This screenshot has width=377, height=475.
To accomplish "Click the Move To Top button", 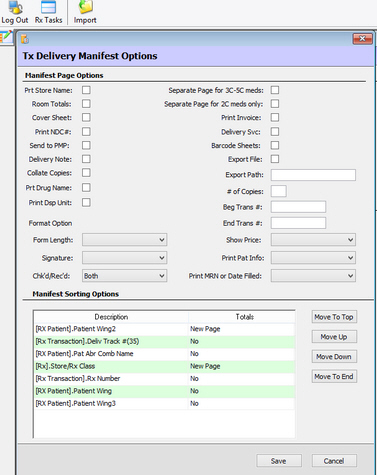I will coord(334,317).
